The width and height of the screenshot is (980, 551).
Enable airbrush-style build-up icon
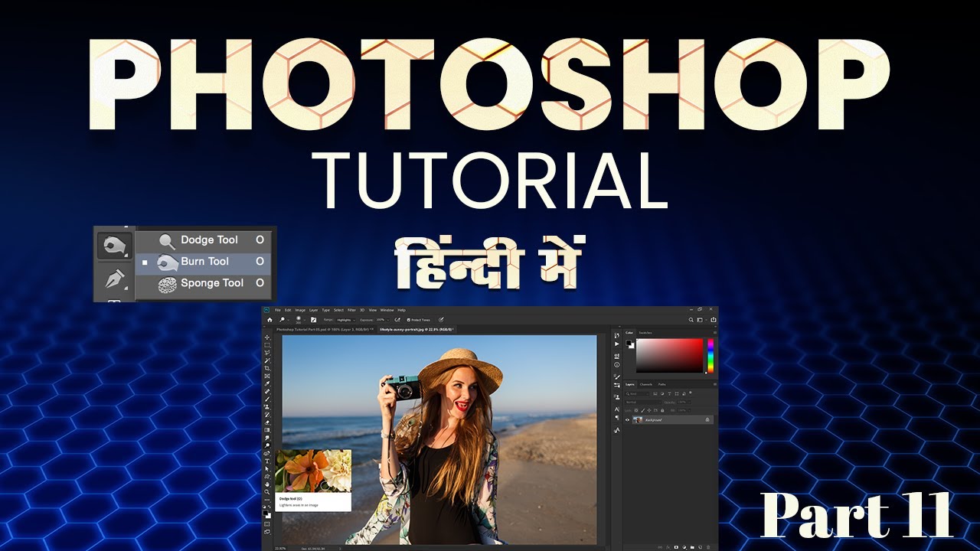[397, 320]
